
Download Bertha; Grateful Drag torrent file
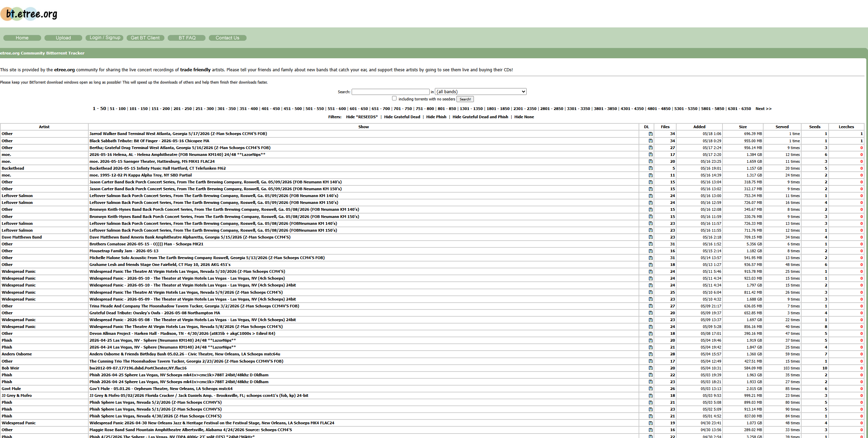[x=651, y=148]
